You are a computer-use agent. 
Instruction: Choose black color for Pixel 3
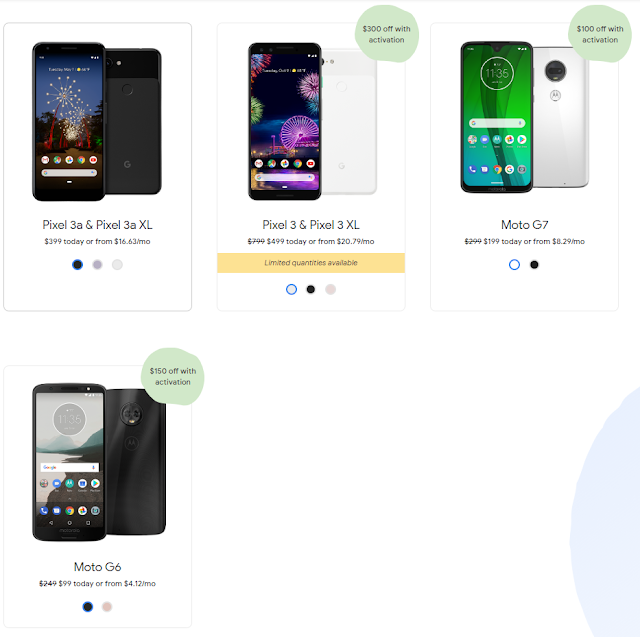point(311,289)
